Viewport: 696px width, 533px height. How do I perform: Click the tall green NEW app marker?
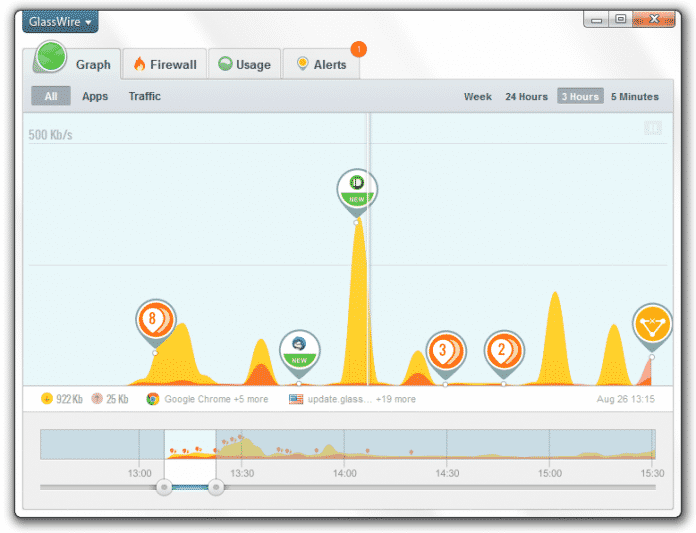(357, 188)
